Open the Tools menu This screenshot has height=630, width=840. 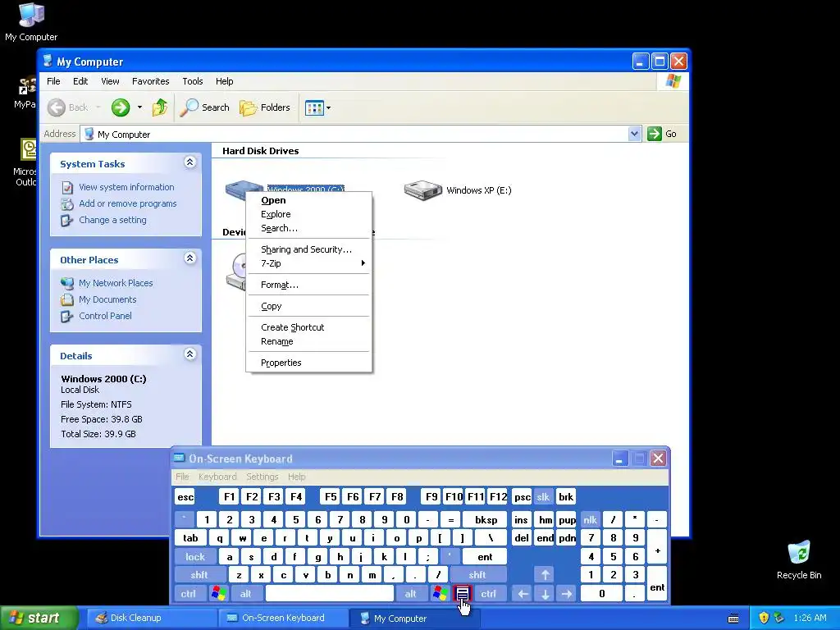click(192, 81)
